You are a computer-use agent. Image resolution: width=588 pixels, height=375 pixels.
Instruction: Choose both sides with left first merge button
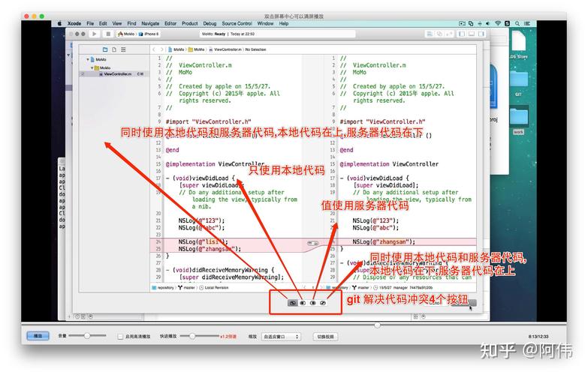[293, 303]
